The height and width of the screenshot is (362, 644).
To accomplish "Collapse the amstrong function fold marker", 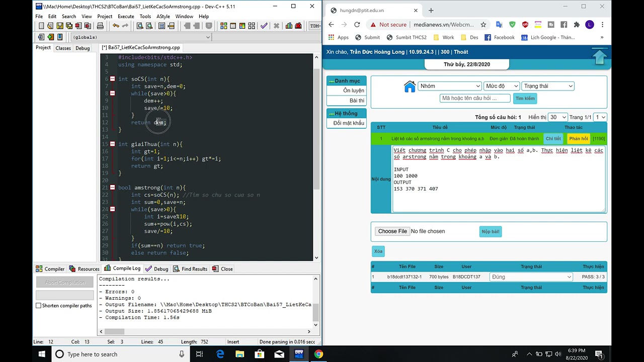I will (112, 188).
